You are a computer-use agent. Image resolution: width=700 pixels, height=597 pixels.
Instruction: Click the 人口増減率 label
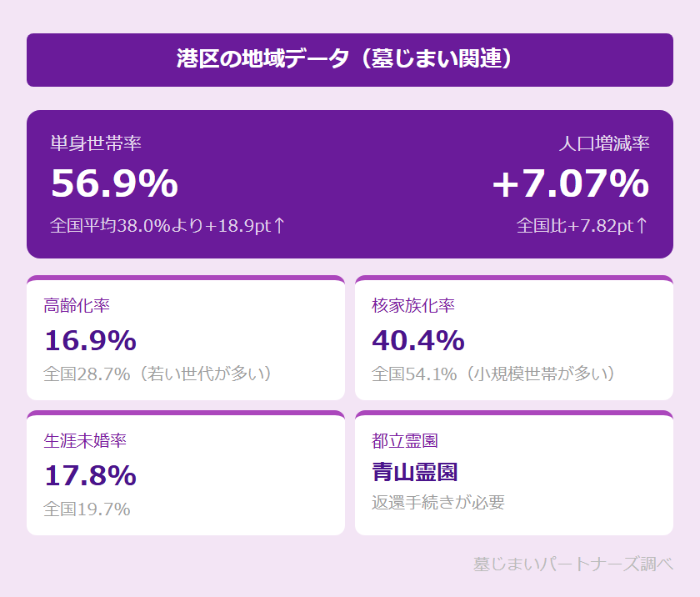[604, 143]
